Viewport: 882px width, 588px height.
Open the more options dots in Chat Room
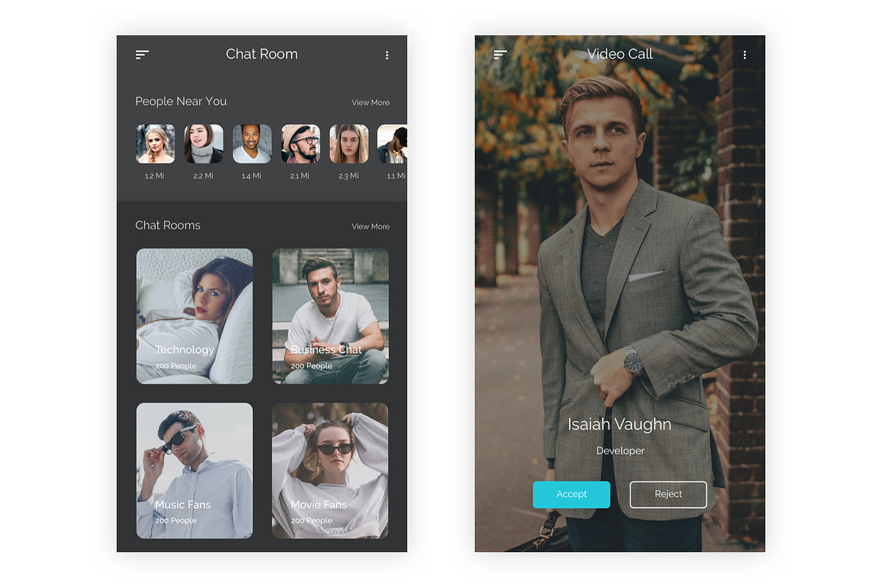[387, 55]
